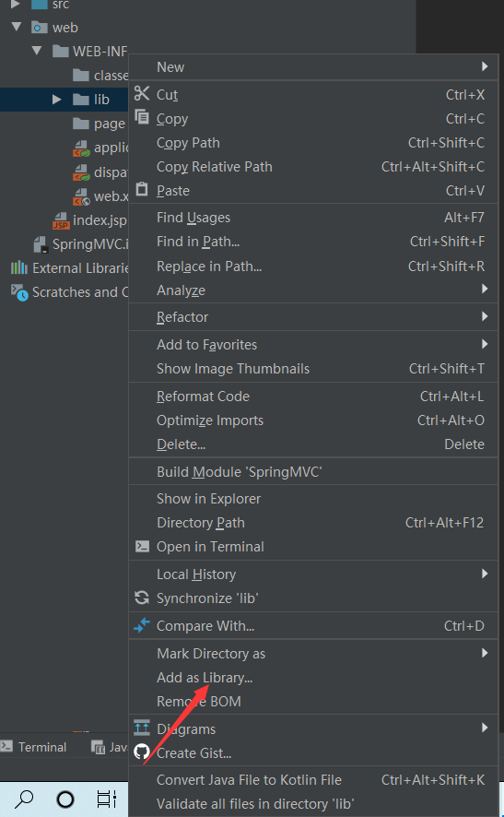Click the Copy icon in menu
Image resolution: width=504 pixels, height=817 pixels.
pos(142,117)
